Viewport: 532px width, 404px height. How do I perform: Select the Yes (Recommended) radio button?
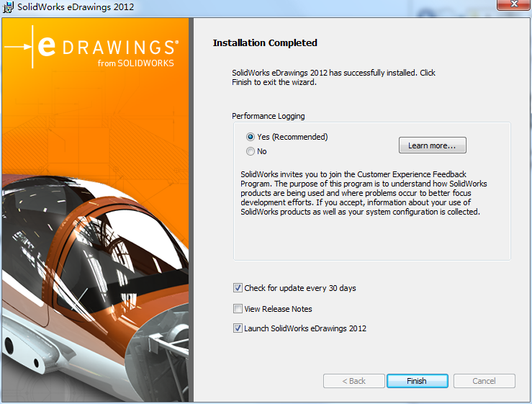251,137
